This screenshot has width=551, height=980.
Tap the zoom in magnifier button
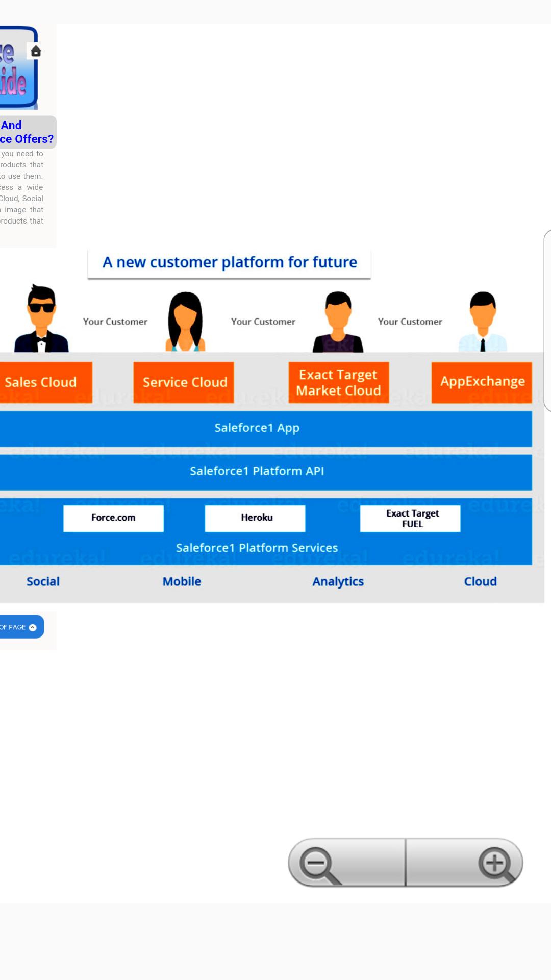tap(465, 863)
